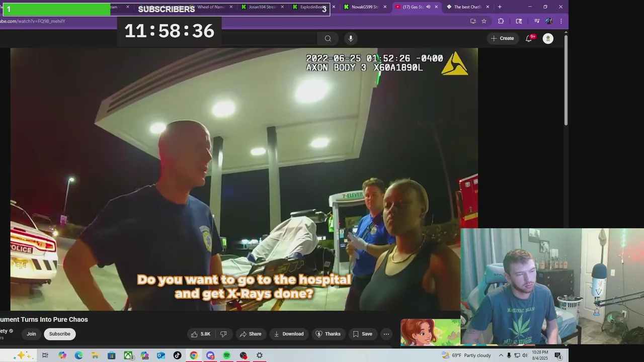Bookmark this page with the star icon
This screenshot has width=644, height=362.
(484, 21)
